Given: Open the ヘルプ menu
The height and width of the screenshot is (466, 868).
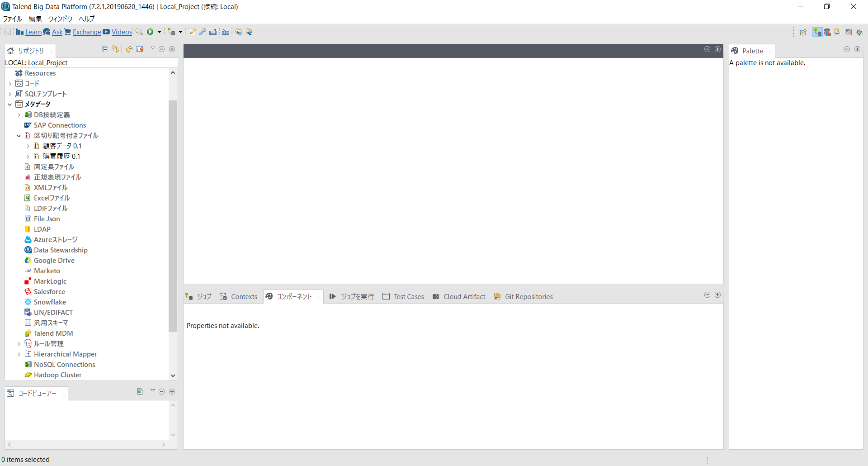Looking at the screenshot, I should (86, 19).
